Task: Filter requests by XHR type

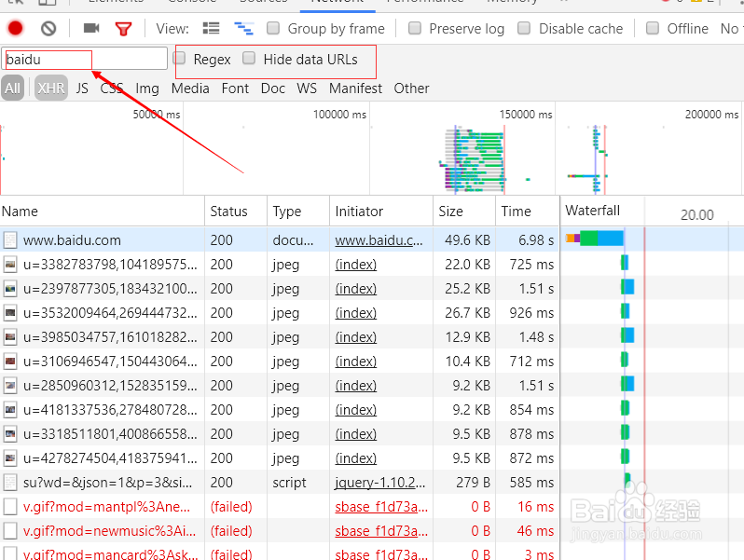Action: 51,88
